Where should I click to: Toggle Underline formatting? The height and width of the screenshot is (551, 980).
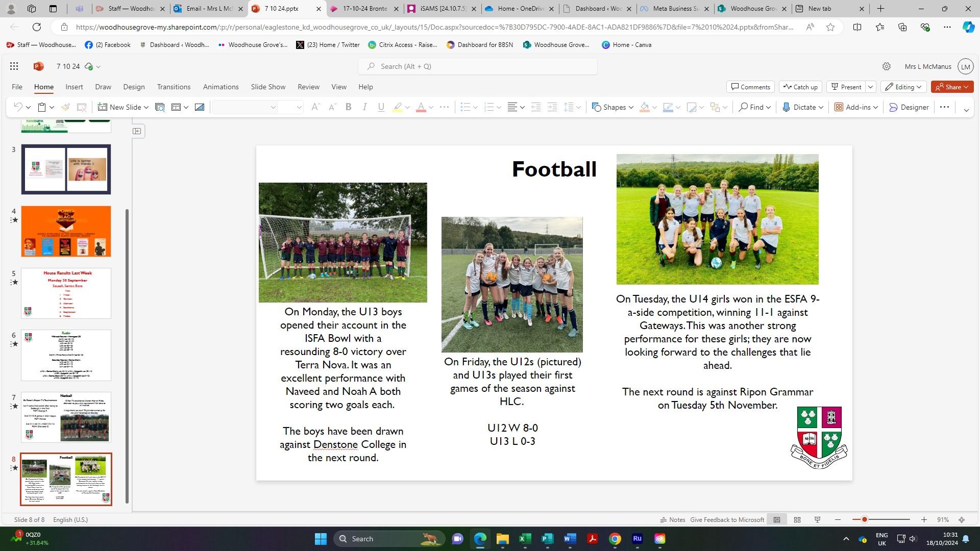381,107
